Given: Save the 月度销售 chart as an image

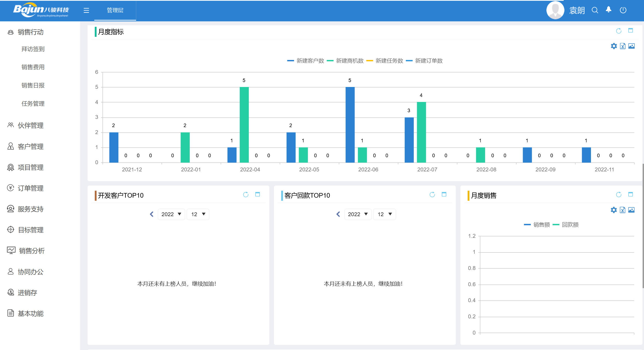Looking at the screenshot, I should (x=631, y=210).
